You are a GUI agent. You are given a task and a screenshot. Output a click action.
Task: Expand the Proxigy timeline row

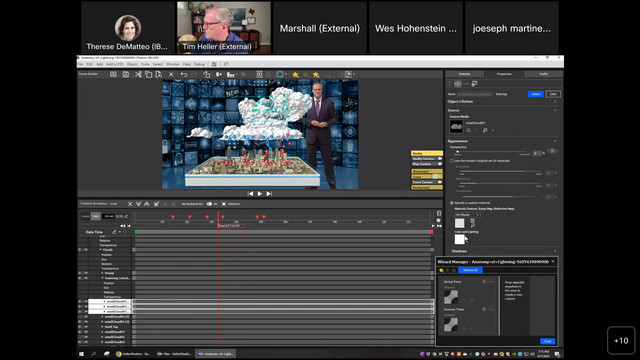(102, 273)
